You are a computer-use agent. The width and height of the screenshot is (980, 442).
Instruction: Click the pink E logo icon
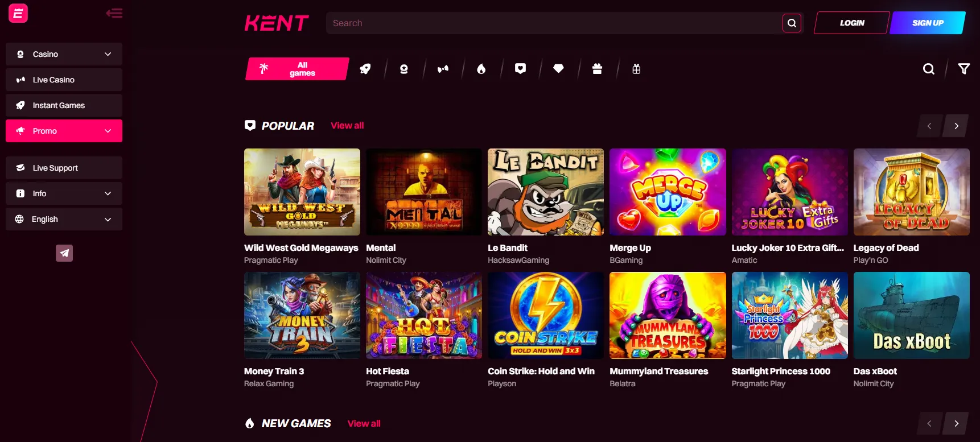pos(18,13)
